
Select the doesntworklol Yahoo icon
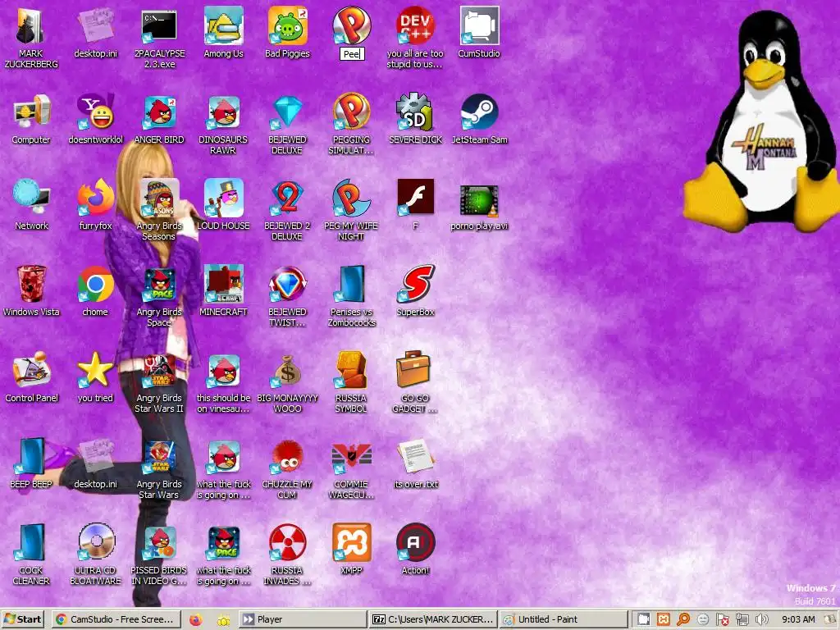(x=95, y=112)
